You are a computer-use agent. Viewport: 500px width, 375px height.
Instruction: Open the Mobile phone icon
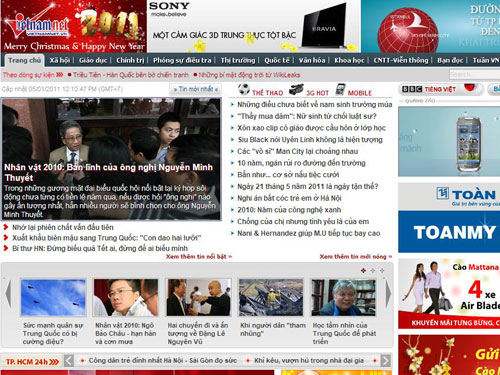pyautogui.click(x=340, y=89)
